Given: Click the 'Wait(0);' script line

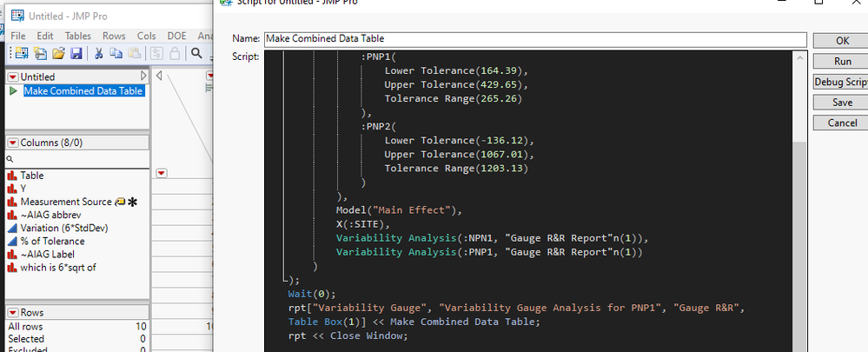Looking at the screenshot, I should [x=312, y=294].
